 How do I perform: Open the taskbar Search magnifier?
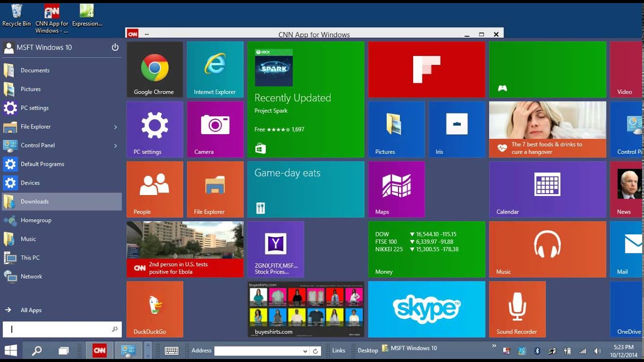pos(37,351)
